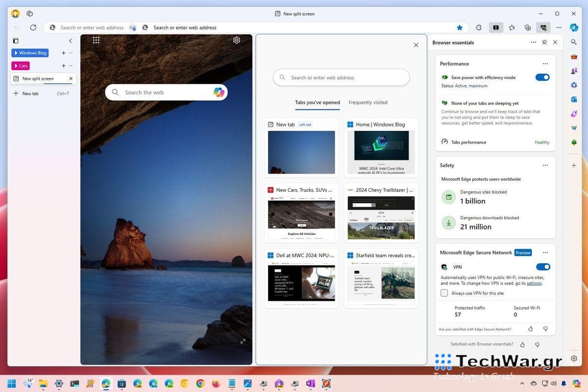Open the new tab page settings gear
Screen dimensions: 588x392
pos(237,40)
